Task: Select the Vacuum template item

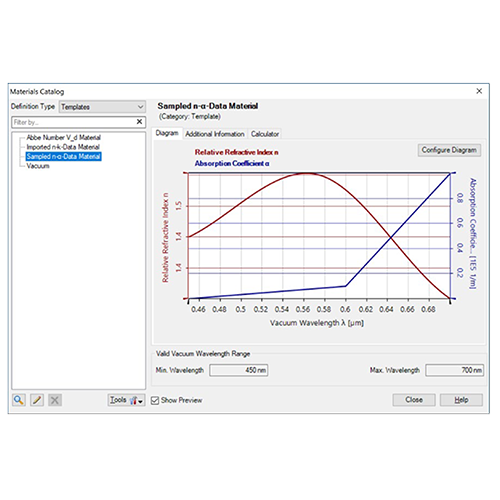Action: click(38, 166)
